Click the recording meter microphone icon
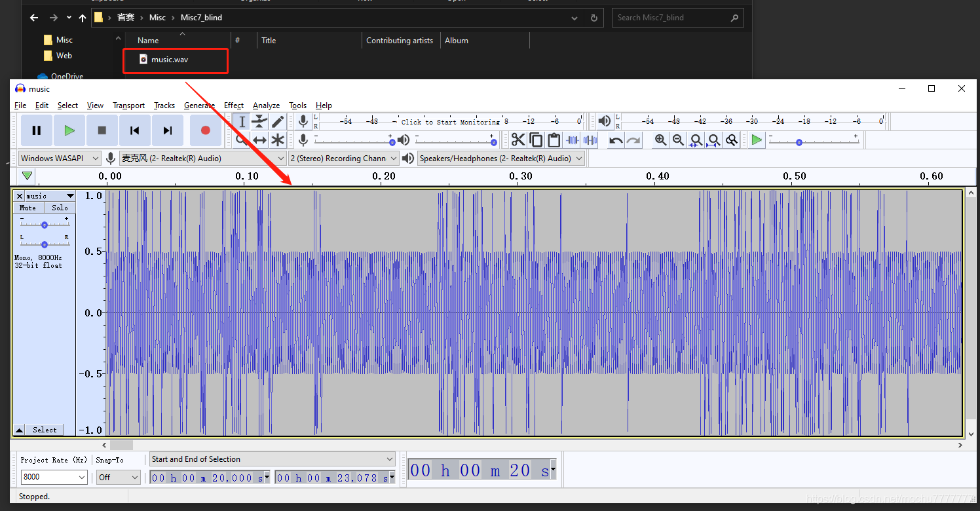Viewport: 980px width, 511px height. tap(303, 121)
